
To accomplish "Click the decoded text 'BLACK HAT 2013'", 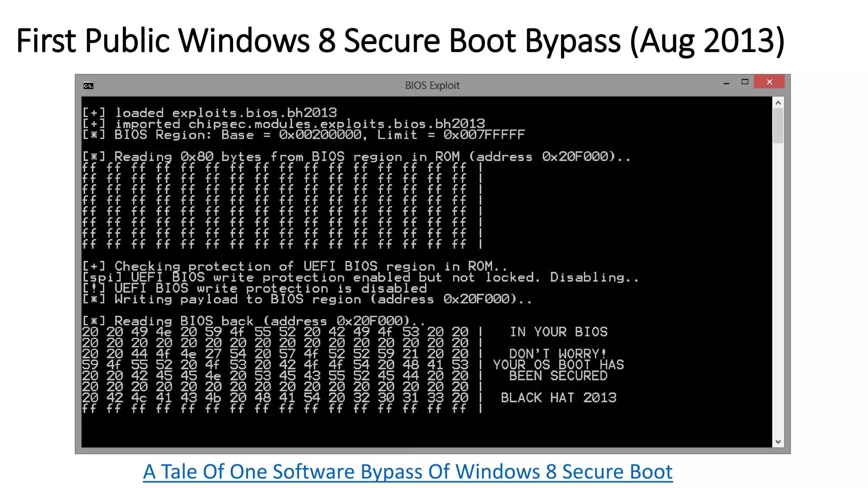I will (x=559, y=398).
